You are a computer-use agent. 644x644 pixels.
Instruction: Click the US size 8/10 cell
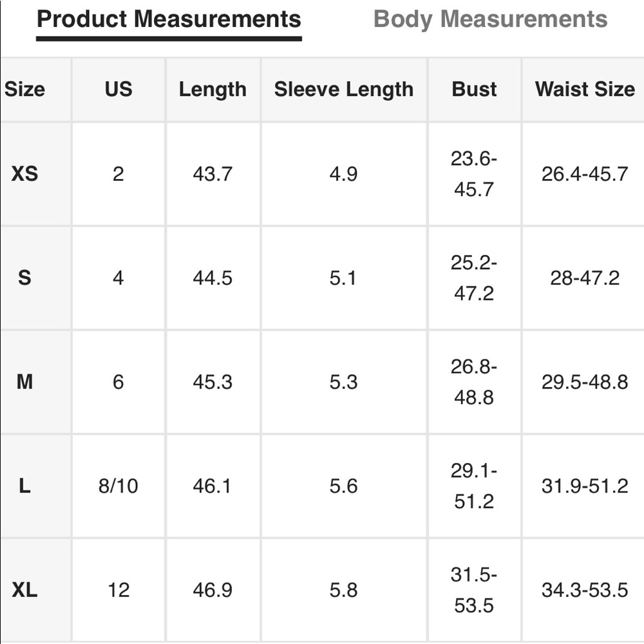click(x=118, y=486)
